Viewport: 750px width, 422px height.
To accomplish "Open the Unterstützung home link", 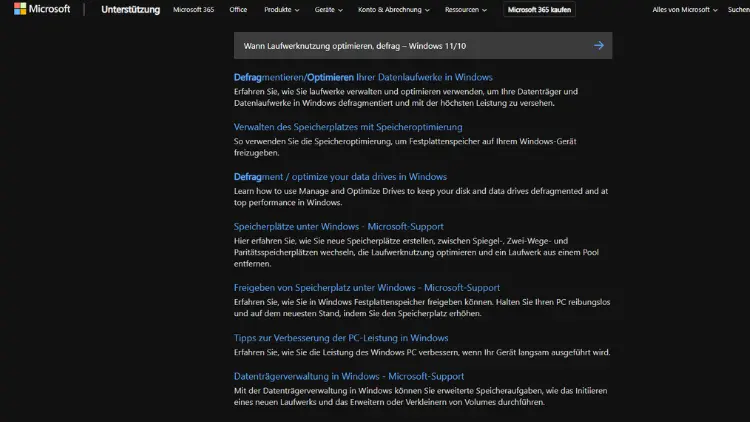I will click(x=130, y=10).
